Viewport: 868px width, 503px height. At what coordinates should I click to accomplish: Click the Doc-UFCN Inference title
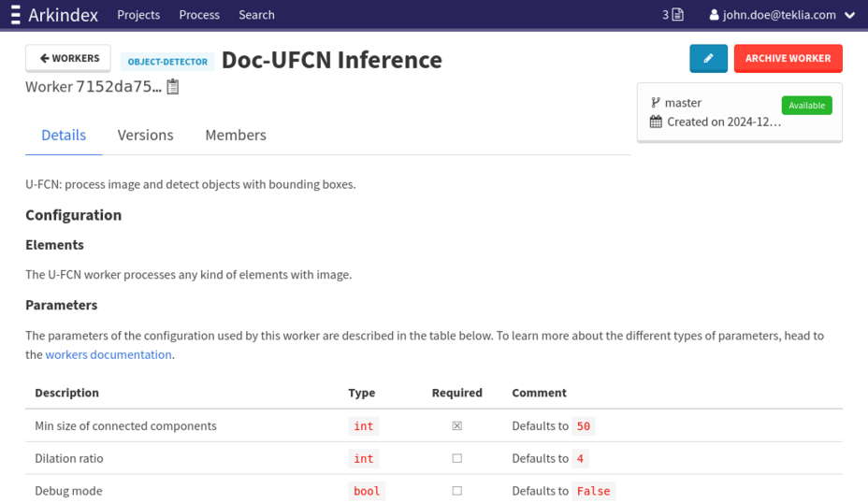(332, 60)
